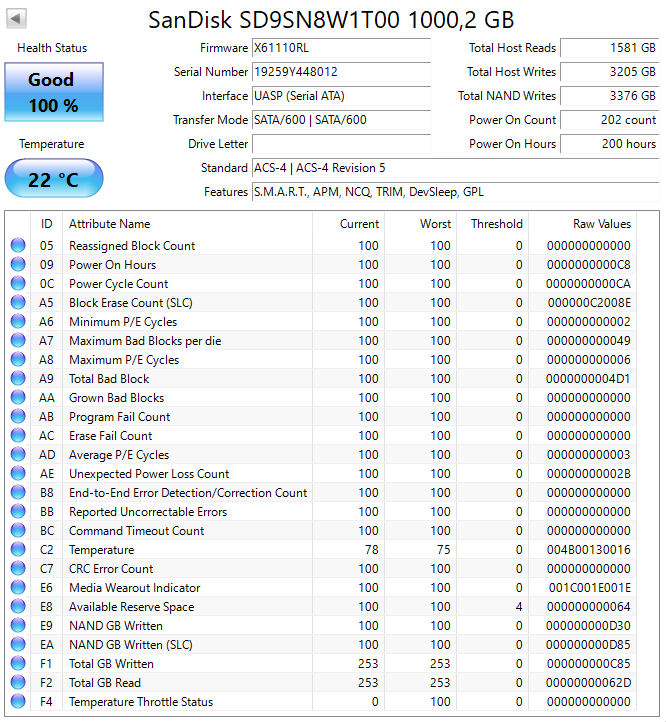Click the status dot for CRC Error Count

[18, 568]
